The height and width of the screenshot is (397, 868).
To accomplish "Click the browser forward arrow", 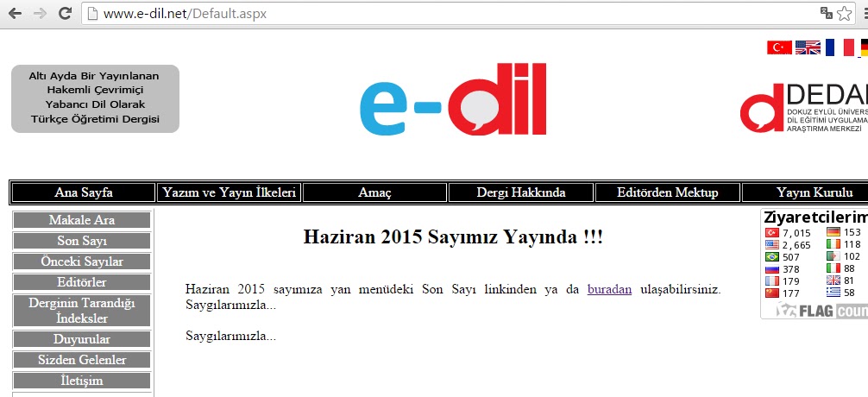I will click(40, 14).
